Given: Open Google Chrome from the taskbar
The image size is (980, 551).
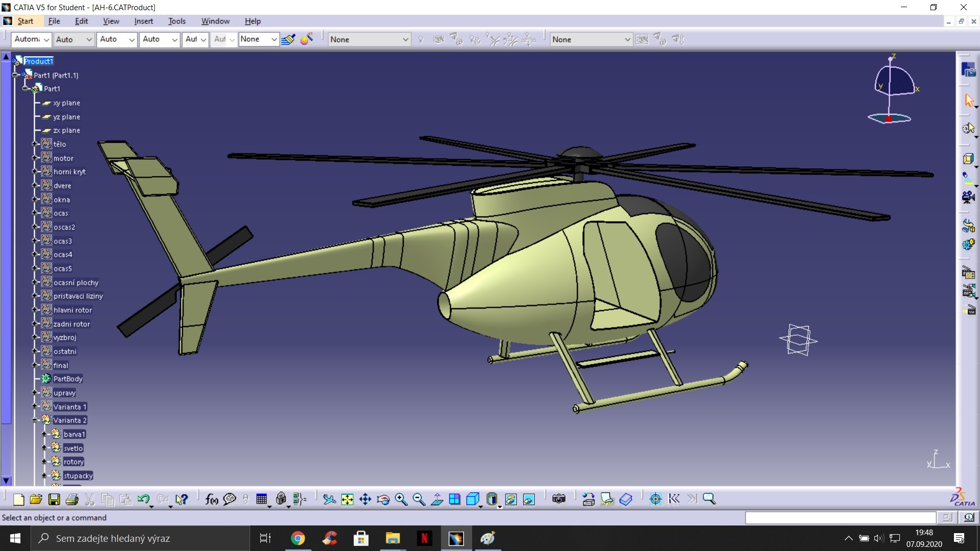Looking at the screenshot, I should click(x=298, y=538).
